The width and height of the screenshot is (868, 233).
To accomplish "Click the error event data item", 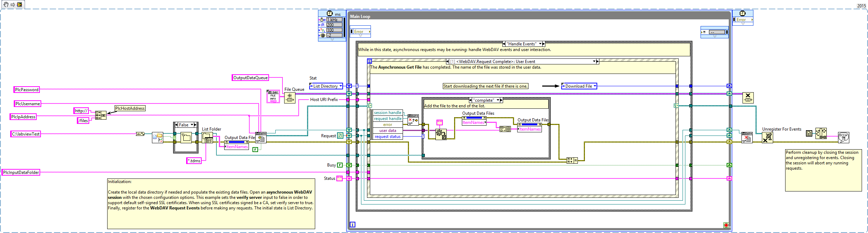I will pos(387,125).
